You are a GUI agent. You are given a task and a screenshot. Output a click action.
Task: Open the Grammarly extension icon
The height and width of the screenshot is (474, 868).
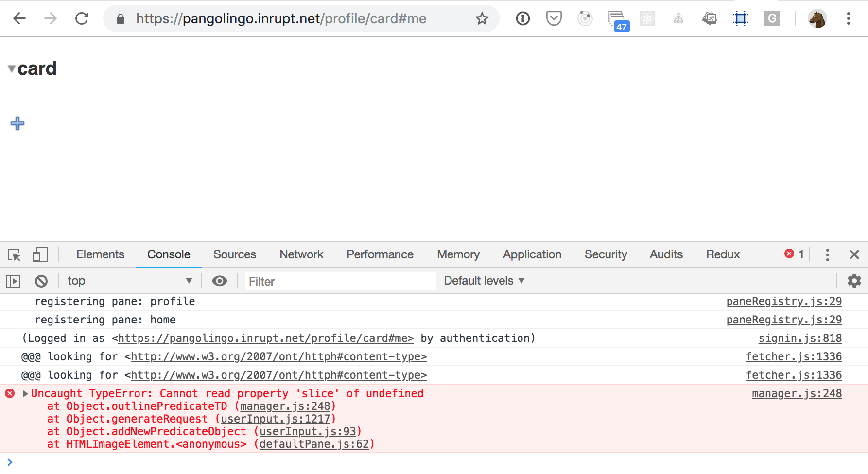click(x=771, y=18)
